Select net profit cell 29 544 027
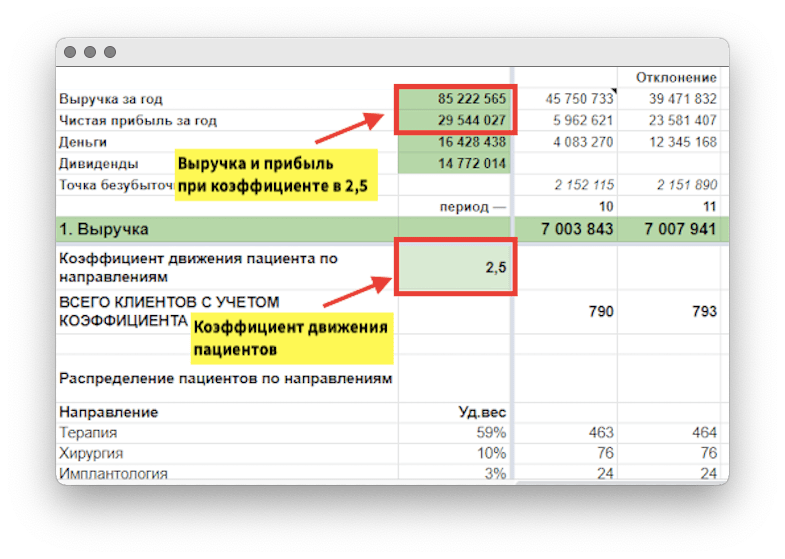 (x=456, y=121)
